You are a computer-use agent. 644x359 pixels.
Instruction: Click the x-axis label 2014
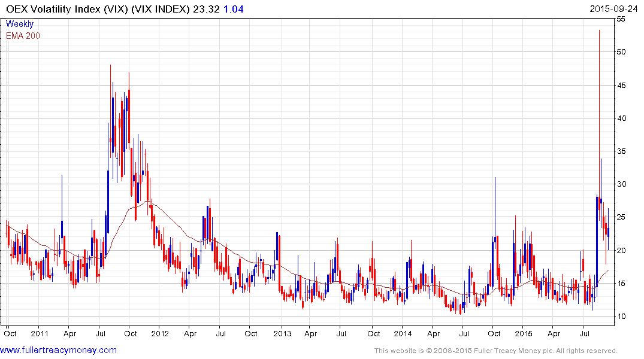(x=403, y=333)
